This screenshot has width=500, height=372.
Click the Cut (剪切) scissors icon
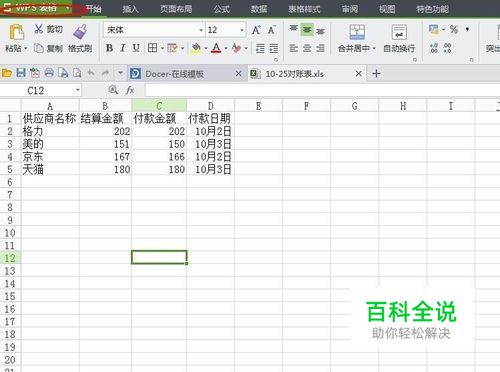point(39,29)
